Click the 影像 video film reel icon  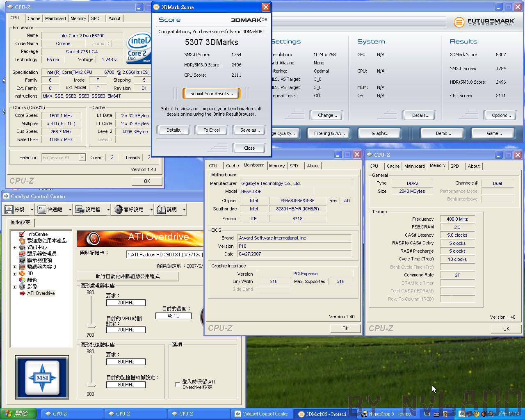22,287
